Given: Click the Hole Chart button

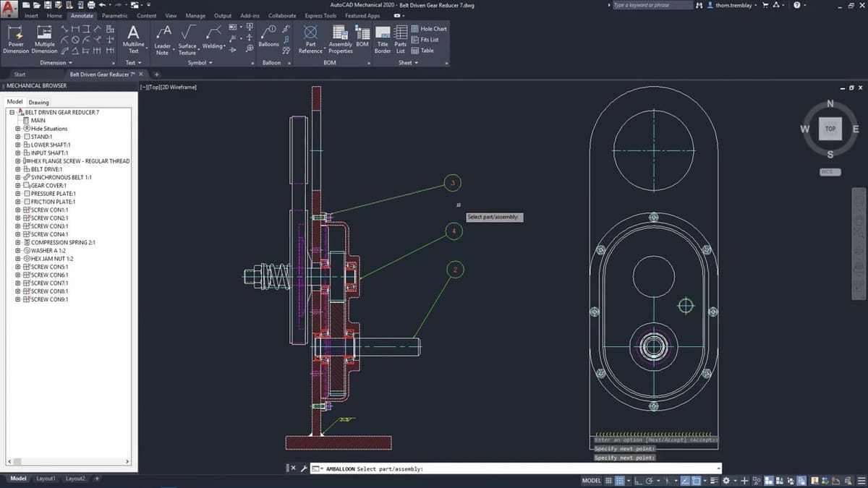Looking at the screenshot, I should point(429,29).
